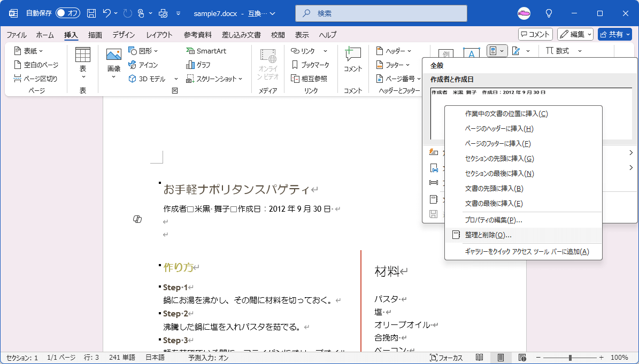The image size is (639, 364).
Task: Click the signature line icon
Action: (517, 51)
